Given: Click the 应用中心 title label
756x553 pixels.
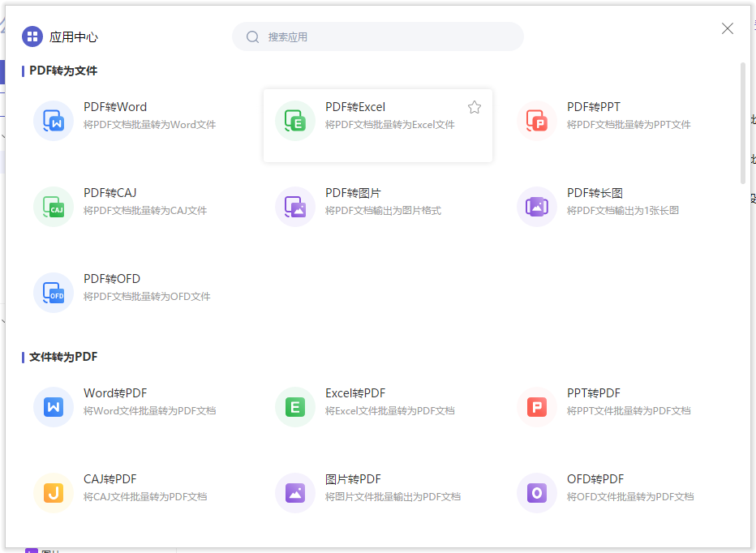Looking at the screenshot, I should (74, 37).
